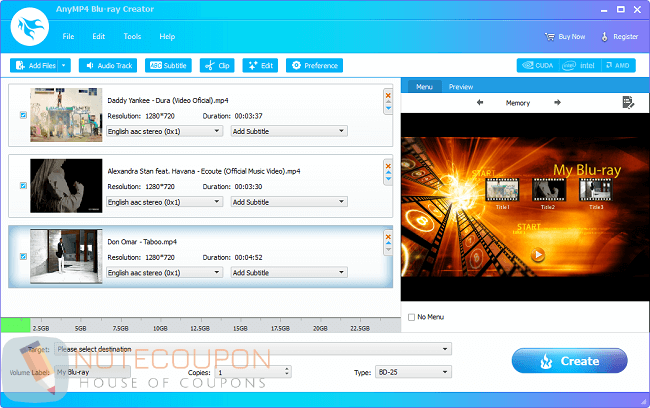This screenshot has width=650, height=408.
Task: Move Alexandra Stan video up
Action: (388, 172)
